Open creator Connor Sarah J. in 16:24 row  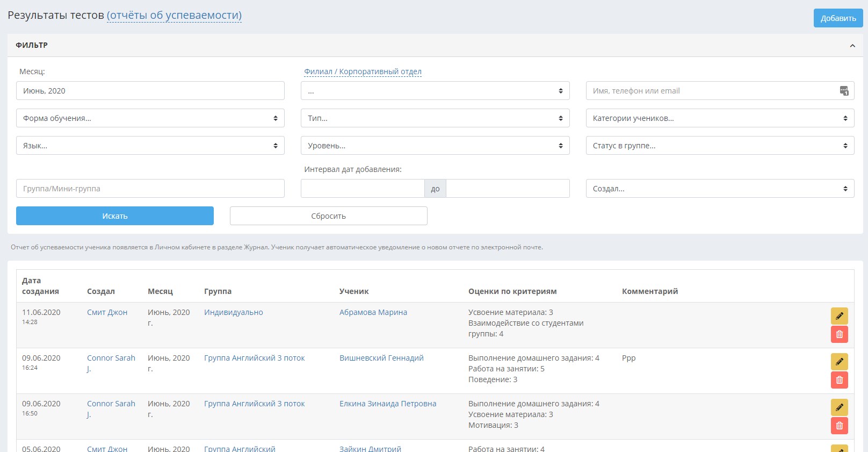pos(111,363)
